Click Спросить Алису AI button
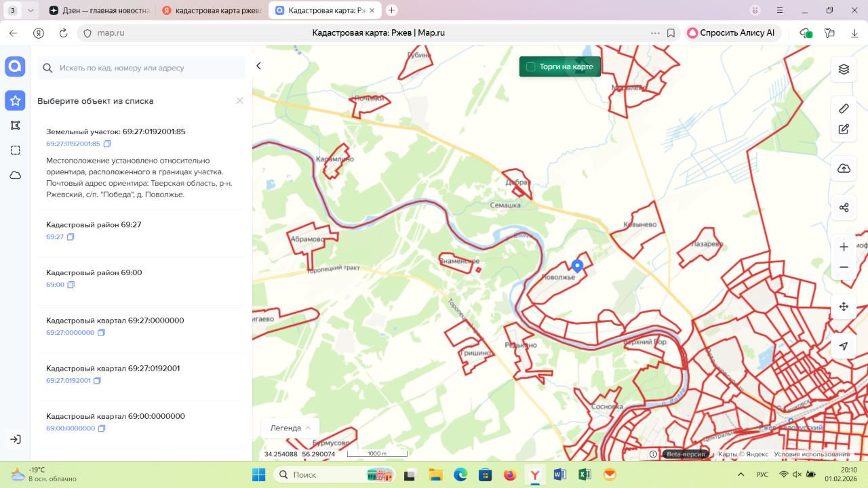 [x=732, y=33]
